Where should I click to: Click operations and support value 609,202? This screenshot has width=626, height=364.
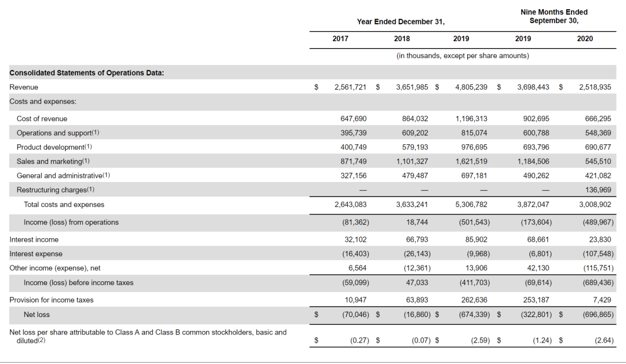pos(415,133)
